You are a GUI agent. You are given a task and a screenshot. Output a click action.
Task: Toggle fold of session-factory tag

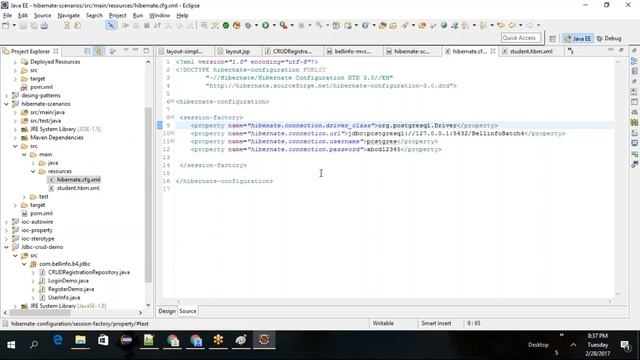[172, 118]
